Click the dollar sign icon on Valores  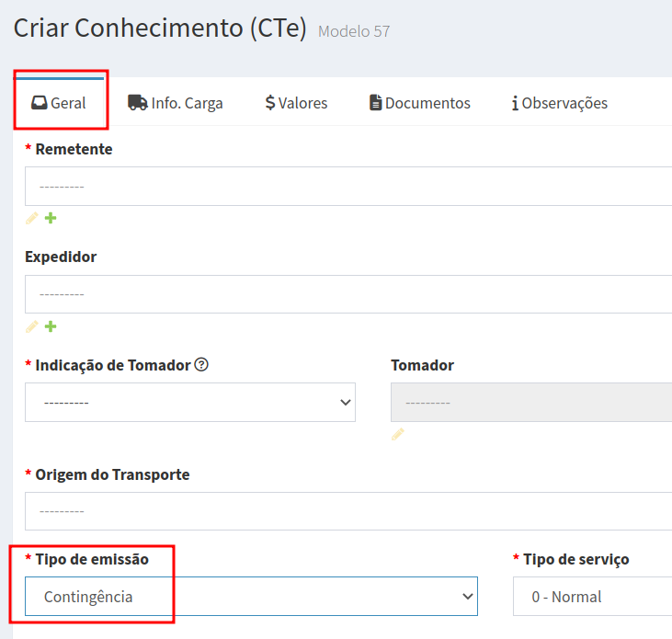(x=270, y=103)
